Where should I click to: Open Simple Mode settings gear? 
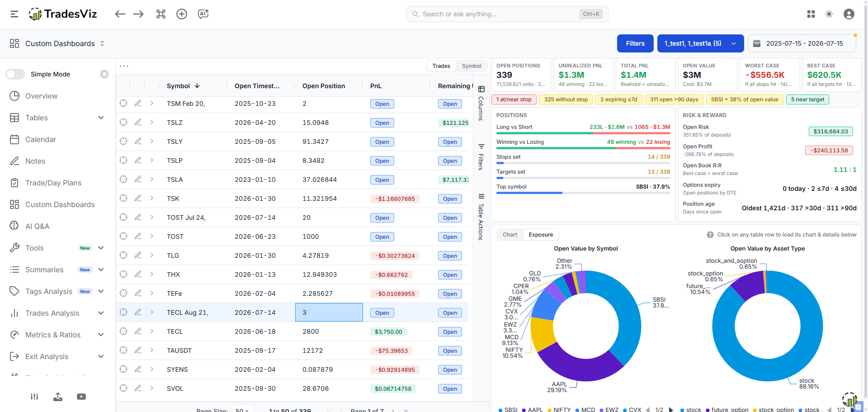tap(104, 74)
